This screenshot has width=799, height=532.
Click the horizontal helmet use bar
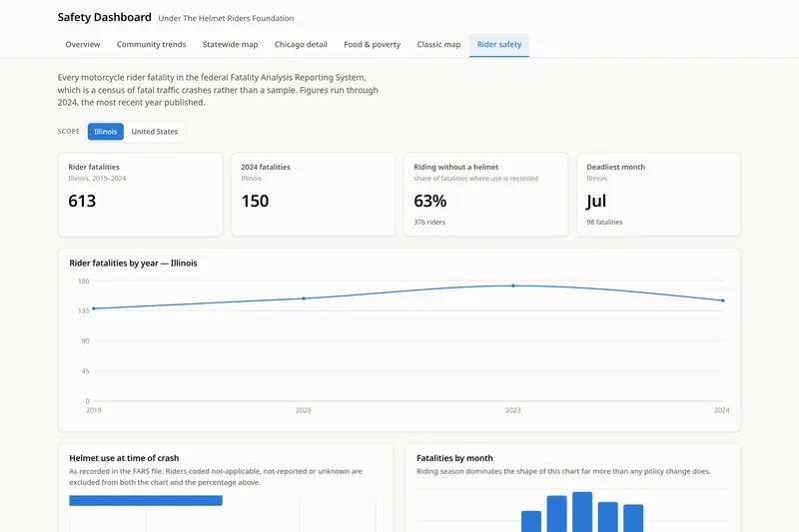146,500
